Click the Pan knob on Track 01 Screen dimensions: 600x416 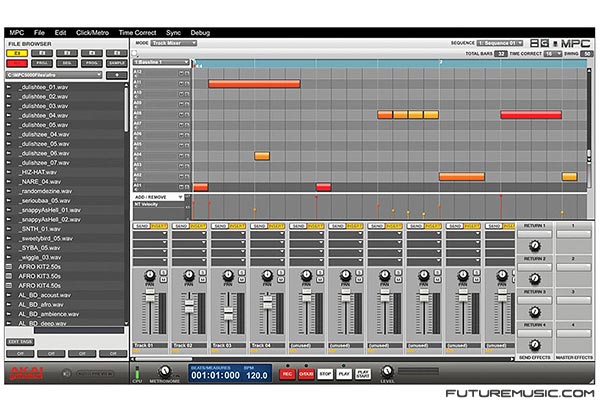coord(150,275)
